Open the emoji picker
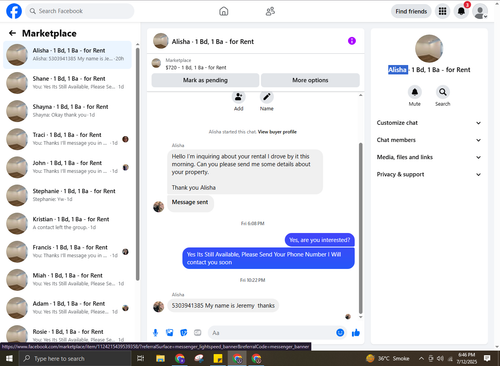 [340, 332]
